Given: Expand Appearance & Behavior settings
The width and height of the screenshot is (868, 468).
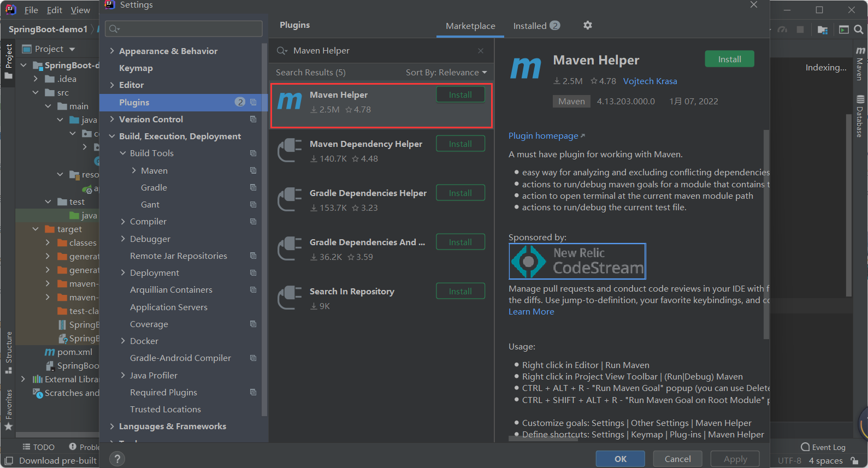Looking at the screenshot, I should tap(112, 51).
